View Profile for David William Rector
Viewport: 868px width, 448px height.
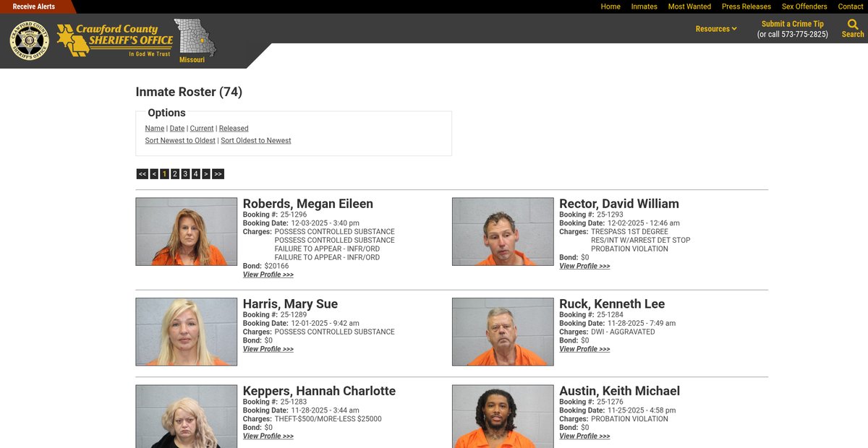click(x=584, y=267)
